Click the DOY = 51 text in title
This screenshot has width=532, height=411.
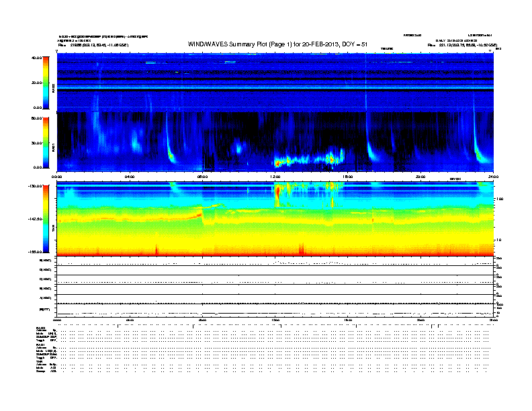355,44
